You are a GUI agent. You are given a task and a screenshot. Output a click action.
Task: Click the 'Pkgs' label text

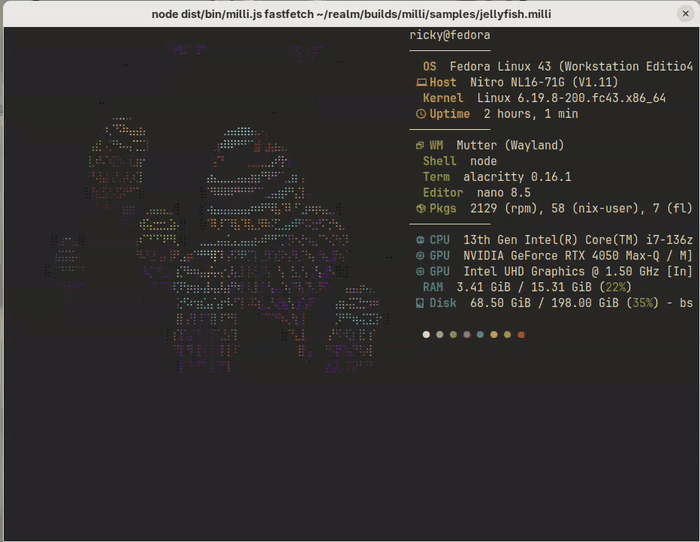pos(443,208)
